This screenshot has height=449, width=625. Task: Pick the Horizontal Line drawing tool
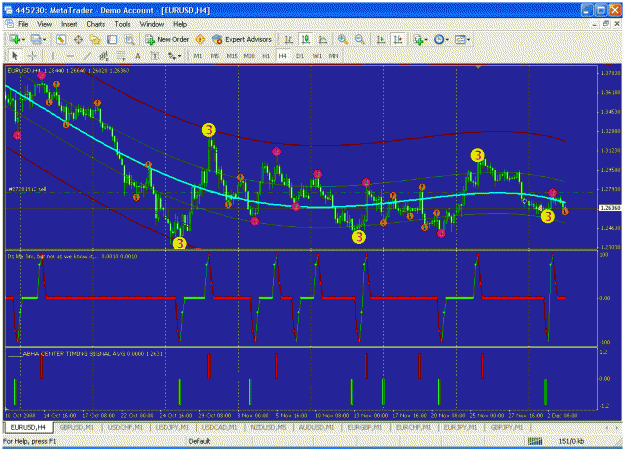pos(70,56)
